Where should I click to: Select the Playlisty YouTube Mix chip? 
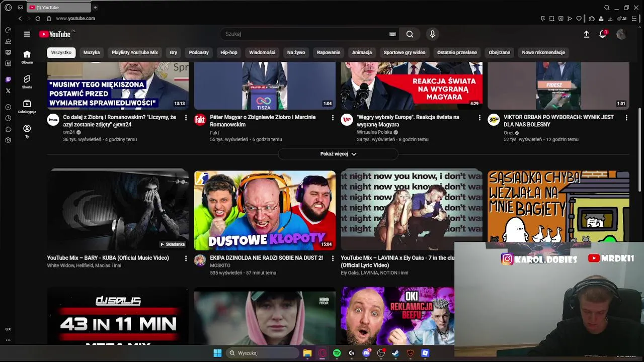click(x=135, y=52)
